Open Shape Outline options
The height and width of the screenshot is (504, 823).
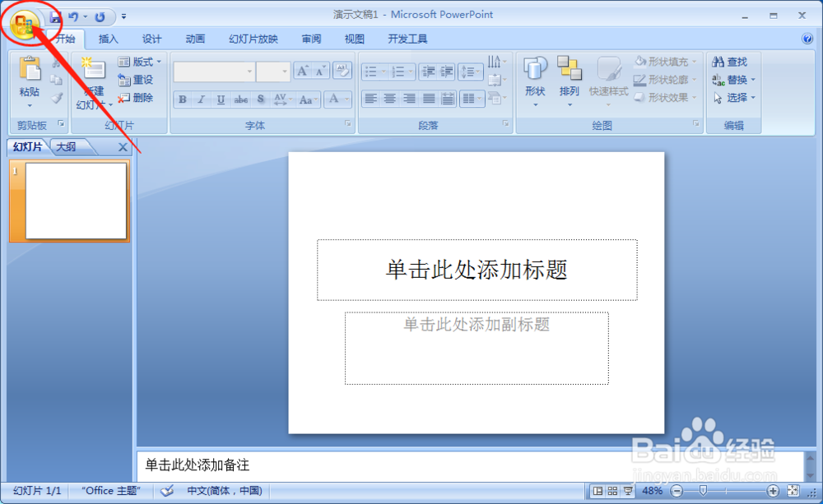666,80
